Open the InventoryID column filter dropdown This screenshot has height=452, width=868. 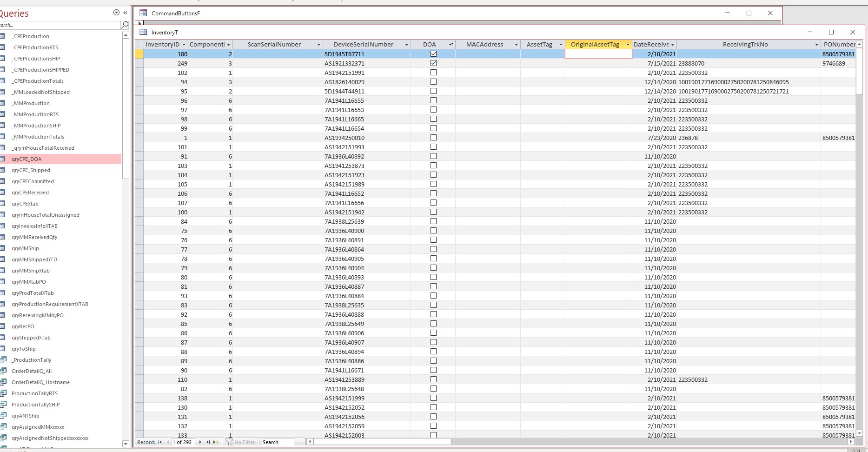pos(184,45)
